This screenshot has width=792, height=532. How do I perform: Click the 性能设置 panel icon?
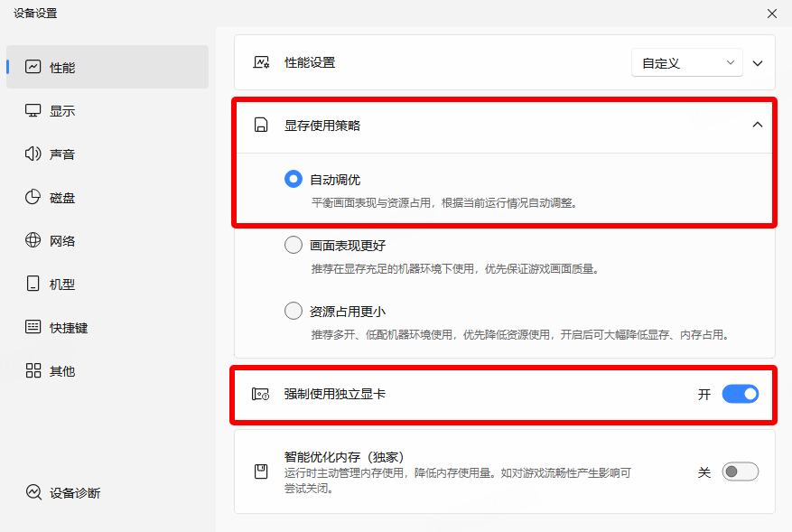pos(261,62)
